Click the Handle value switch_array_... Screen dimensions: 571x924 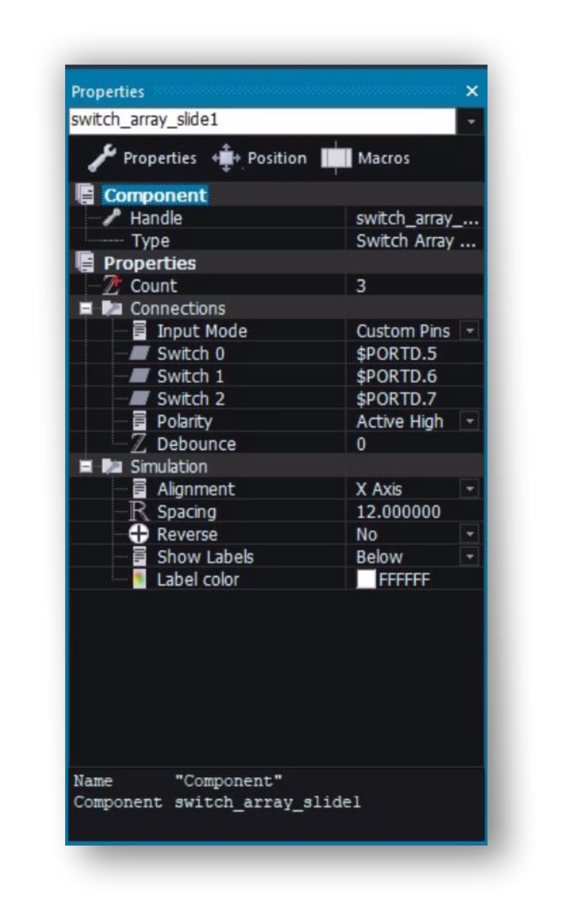tap(417, 218)
